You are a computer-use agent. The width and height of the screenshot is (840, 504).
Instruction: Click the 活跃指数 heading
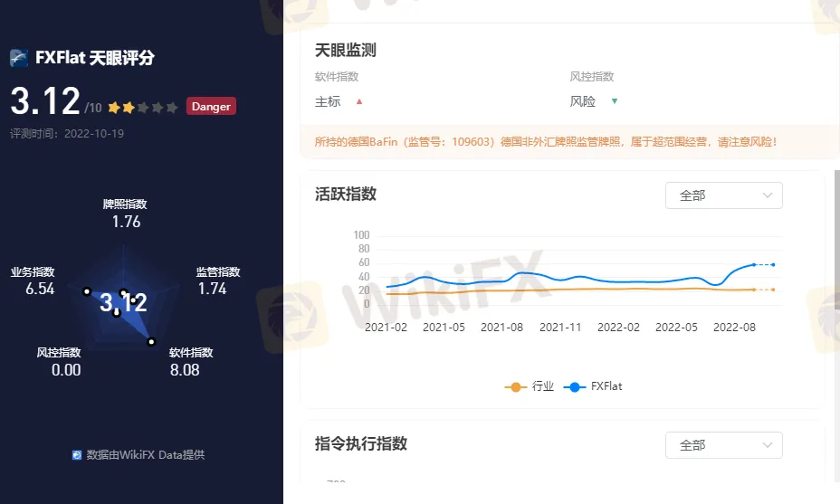[346, 194]
